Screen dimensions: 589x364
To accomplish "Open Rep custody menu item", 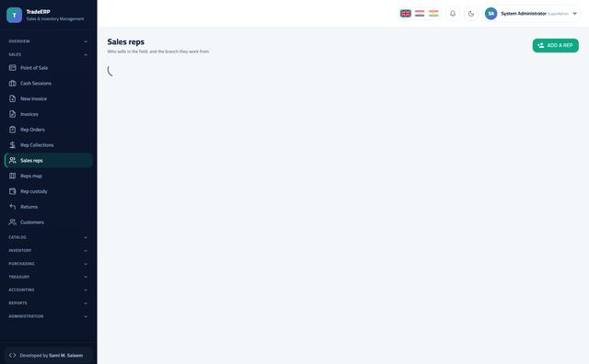I will pyautogui.click(x=49, y=191).
